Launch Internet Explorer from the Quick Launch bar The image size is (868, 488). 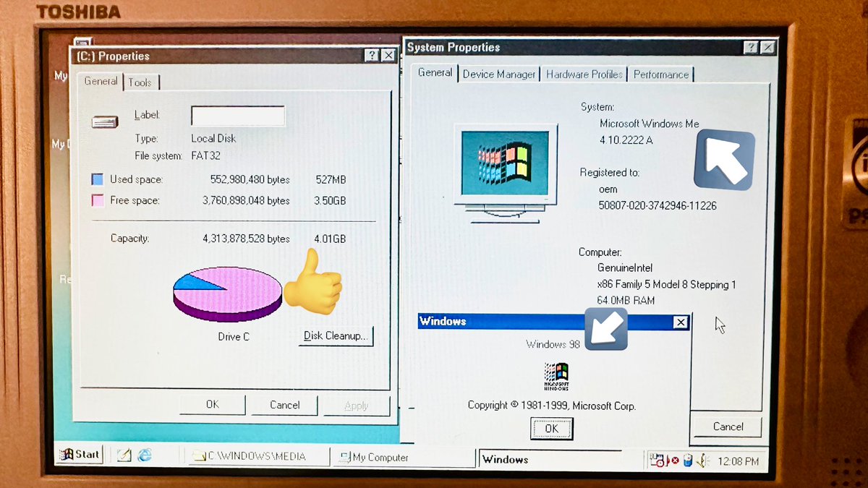pos(144,455)
